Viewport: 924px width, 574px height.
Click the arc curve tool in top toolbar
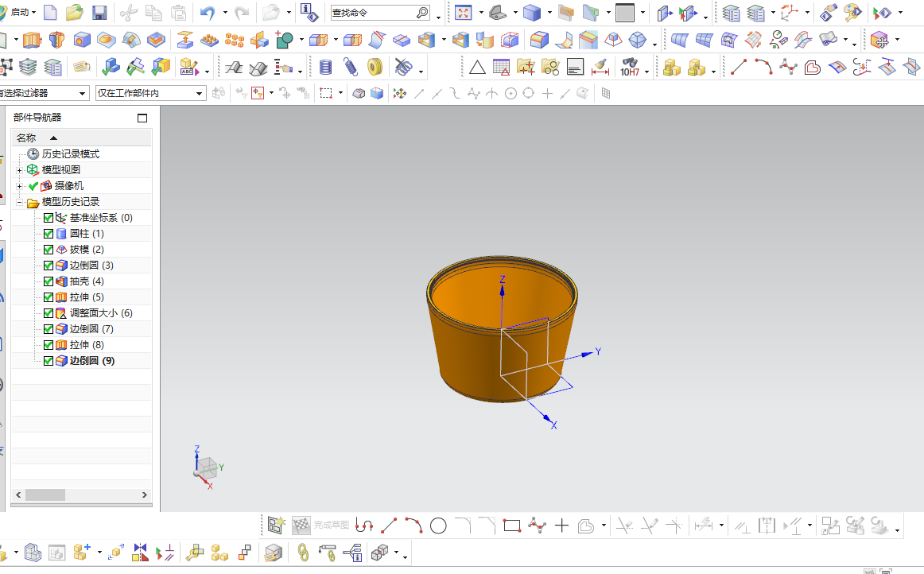pos(763,67)
